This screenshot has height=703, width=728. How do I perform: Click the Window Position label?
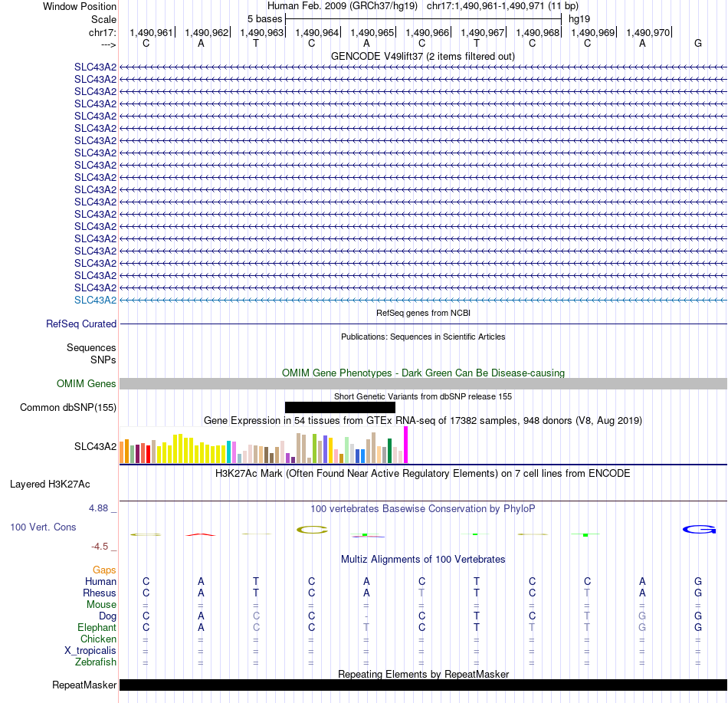pos(80,6)
